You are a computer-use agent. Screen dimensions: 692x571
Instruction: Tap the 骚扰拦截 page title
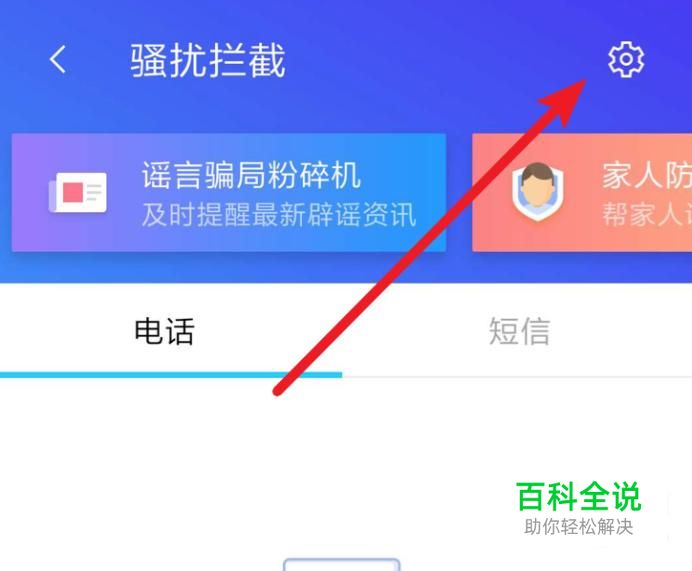point(208,60)
